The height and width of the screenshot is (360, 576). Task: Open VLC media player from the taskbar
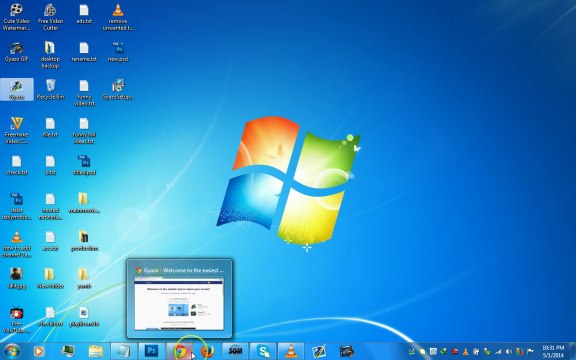[291, 351]
